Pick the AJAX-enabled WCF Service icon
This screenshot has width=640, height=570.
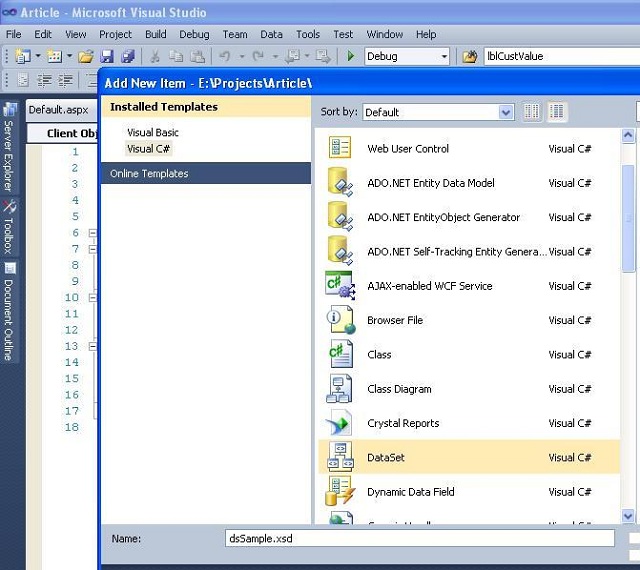tap(340, 286)
